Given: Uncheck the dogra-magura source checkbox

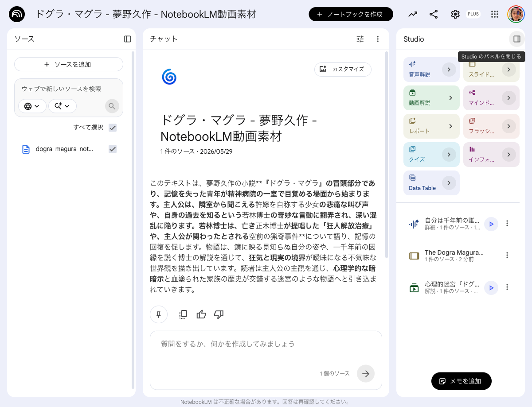Looking at the screenshot, I should tap(113, 149).
